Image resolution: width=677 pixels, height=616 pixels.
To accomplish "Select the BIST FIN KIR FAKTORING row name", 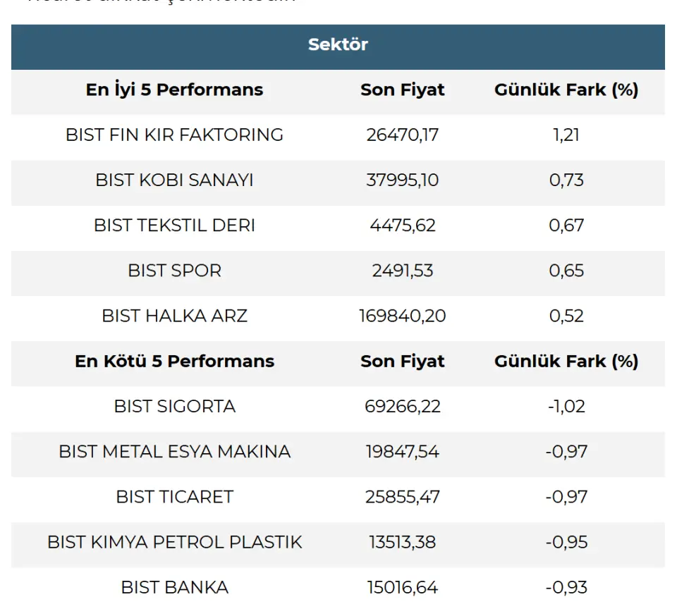I will (x=174, y=135).
